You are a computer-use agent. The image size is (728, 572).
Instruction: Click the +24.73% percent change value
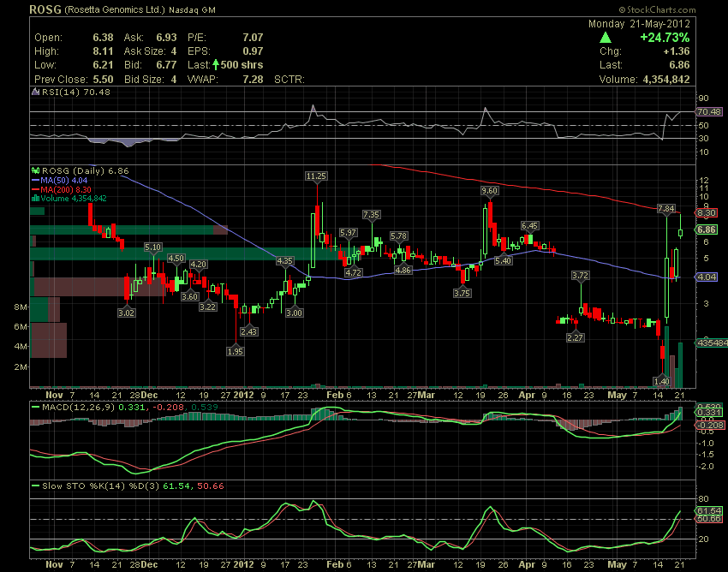665,38
